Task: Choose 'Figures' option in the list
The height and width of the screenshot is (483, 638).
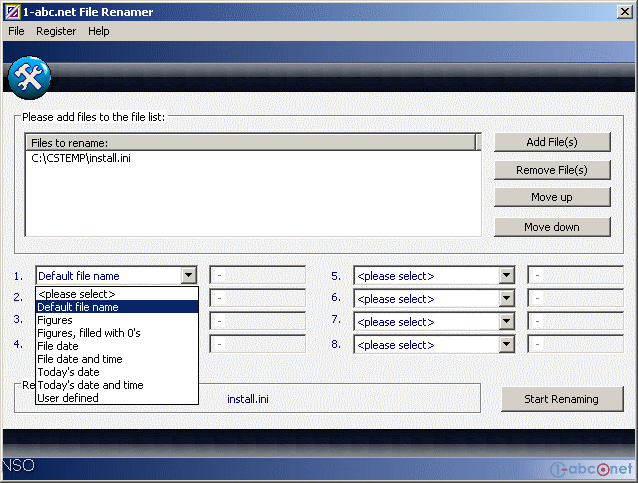Action: point(117,320)
